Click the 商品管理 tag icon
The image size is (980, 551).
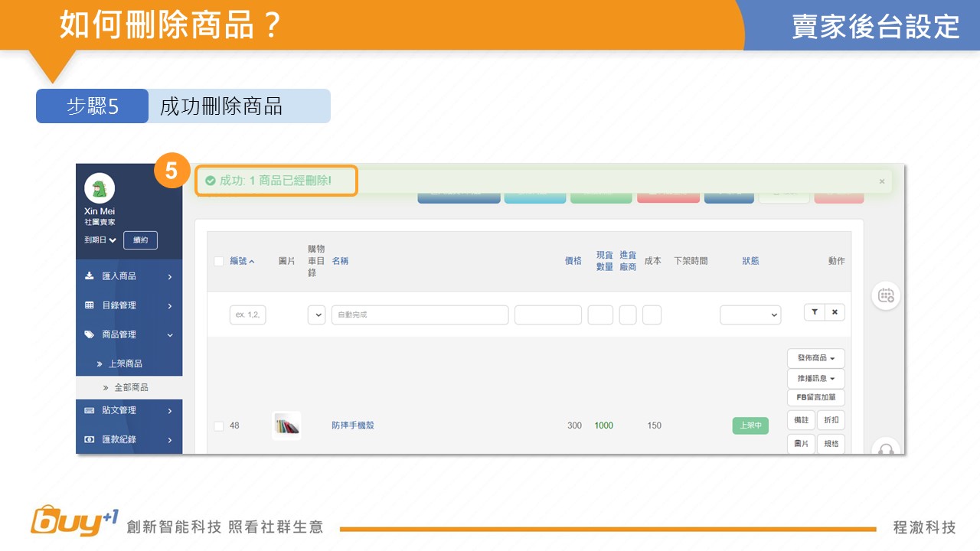click(90, 334)
